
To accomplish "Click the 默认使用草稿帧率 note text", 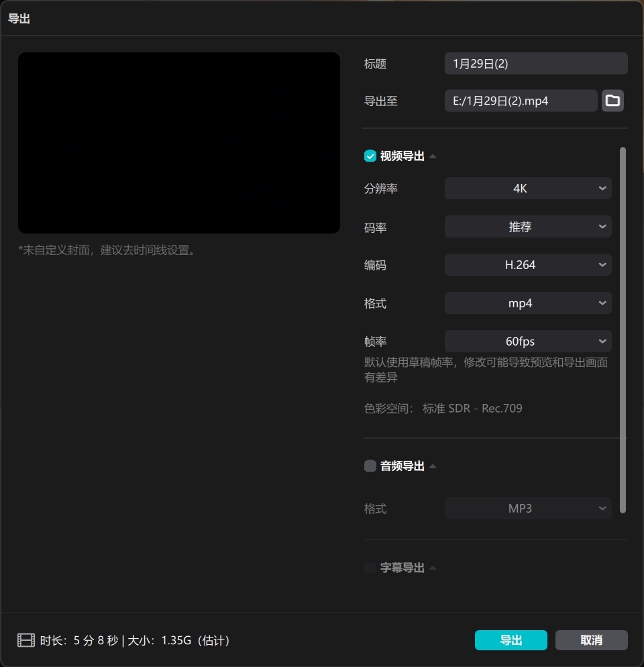I will (x=486, y=370).
